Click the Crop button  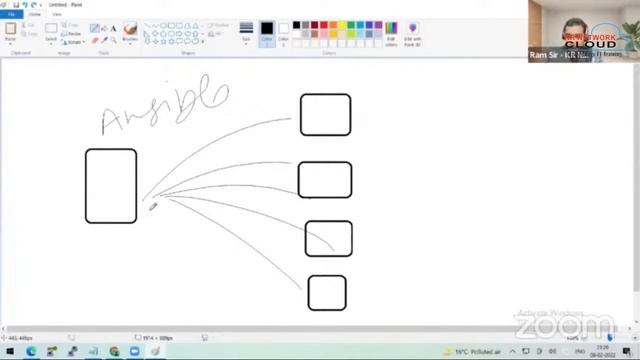70,25
